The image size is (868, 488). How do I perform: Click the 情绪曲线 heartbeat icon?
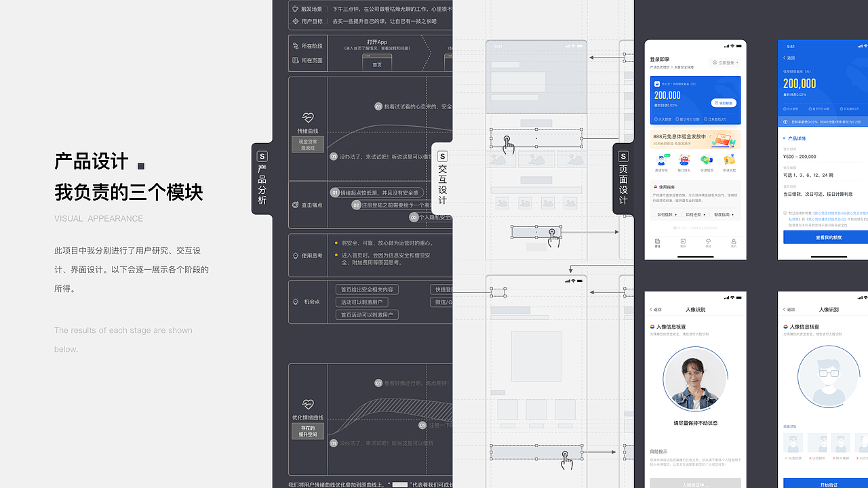tap(308, 117)
